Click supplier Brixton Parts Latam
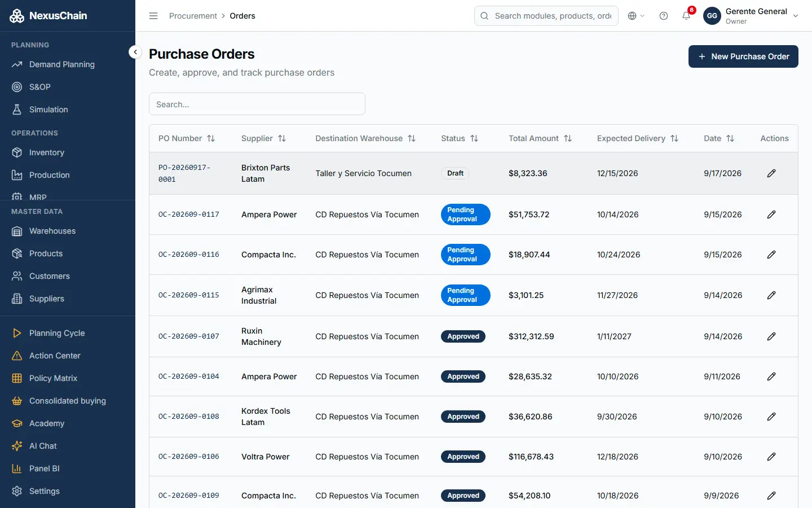 click(x=266, y=173)
